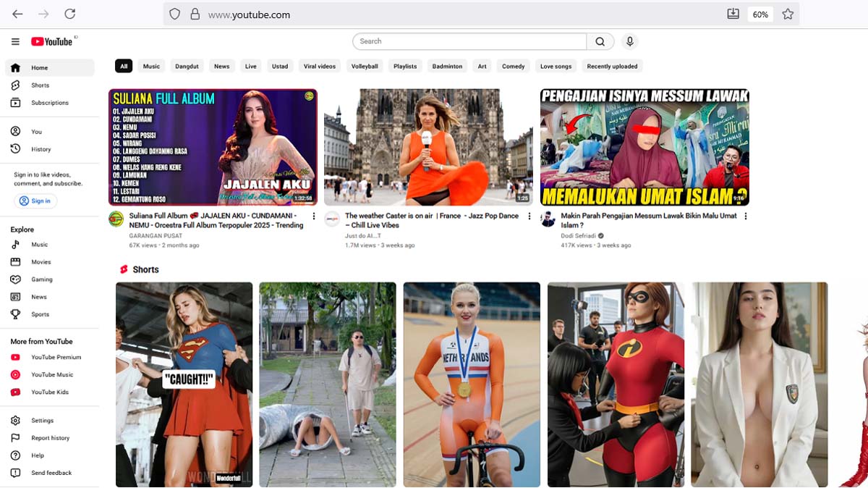The height and width of the screenshot is (488, 868).
Task: Select the Love songs filter chip
Action: pos(556,66)
